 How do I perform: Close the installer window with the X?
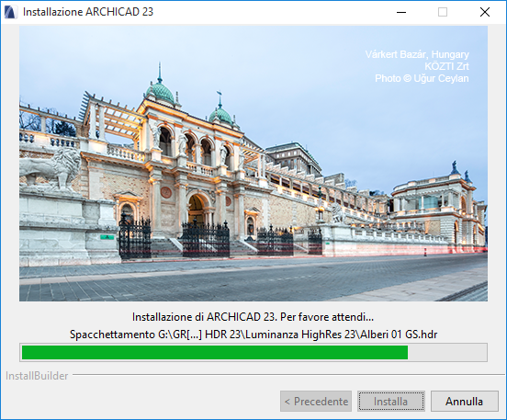(x=485, y=12)
